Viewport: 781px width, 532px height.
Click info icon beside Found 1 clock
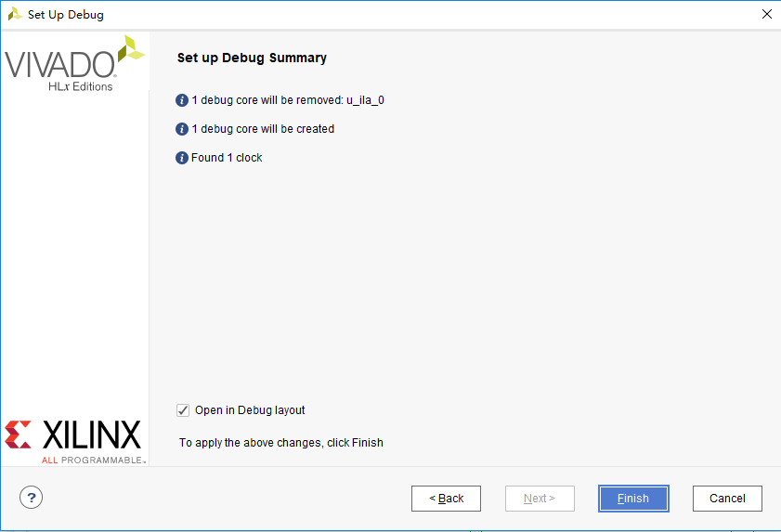click(182, 158)
